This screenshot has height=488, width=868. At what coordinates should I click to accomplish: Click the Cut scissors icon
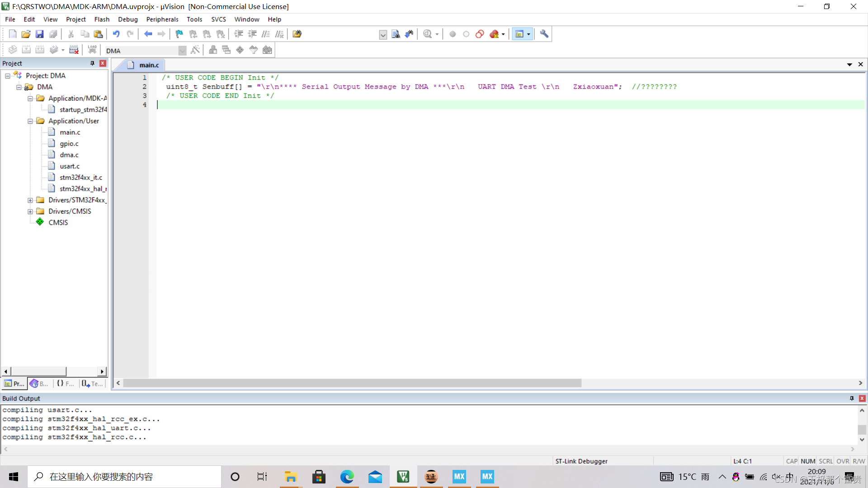pos(71,34)
